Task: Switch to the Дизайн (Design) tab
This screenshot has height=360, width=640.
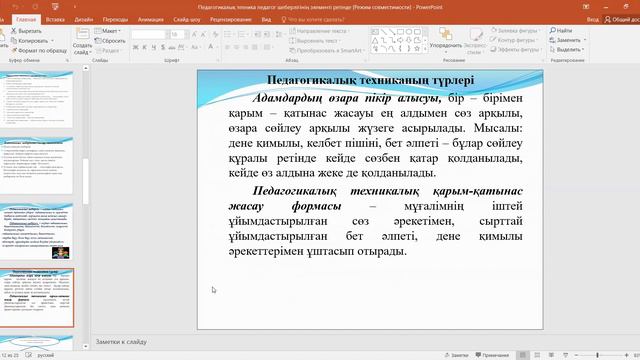Action: pos(84,20)
